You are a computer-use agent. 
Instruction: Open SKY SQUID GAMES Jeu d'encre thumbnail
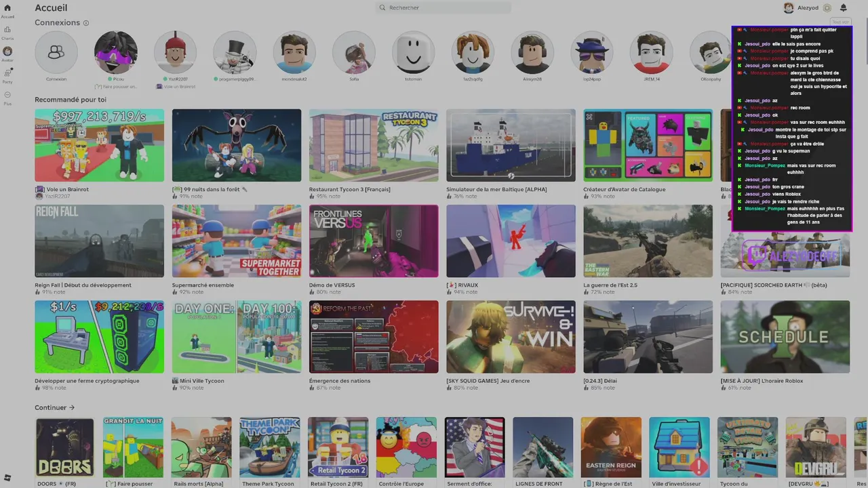pyautogui.click(x=511, y=336)
